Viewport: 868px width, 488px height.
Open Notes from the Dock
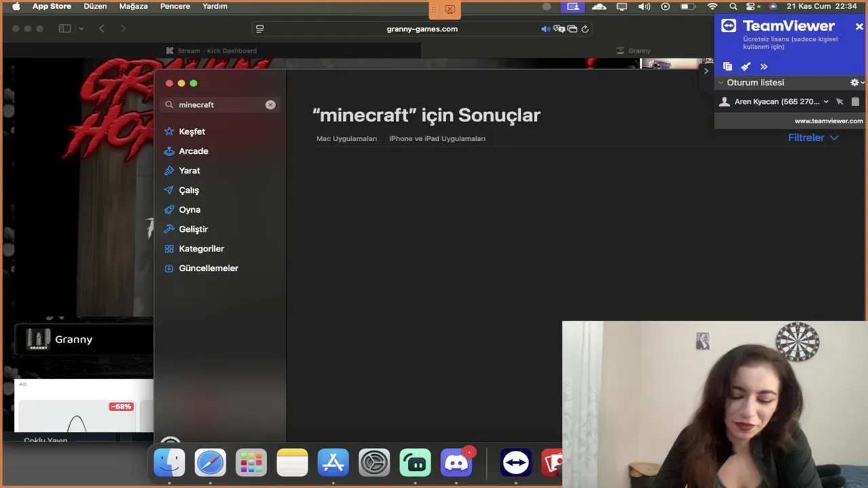[292, 463]
